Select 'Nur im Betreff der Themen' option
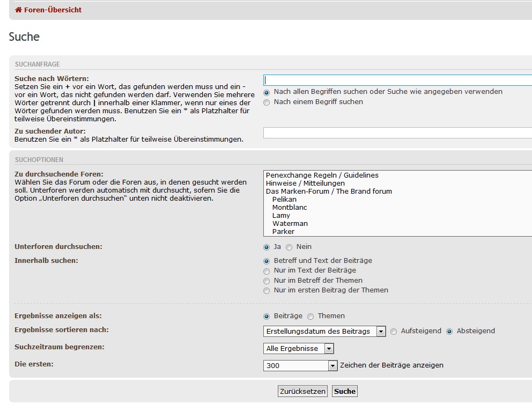532x404 pixels. (x=267, y=281)
